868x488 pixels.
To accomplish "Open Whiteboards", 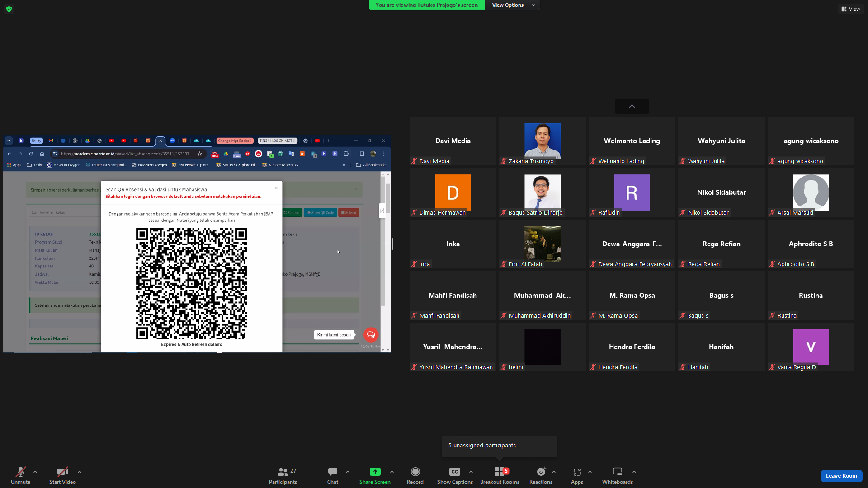I will pos(618,475).
